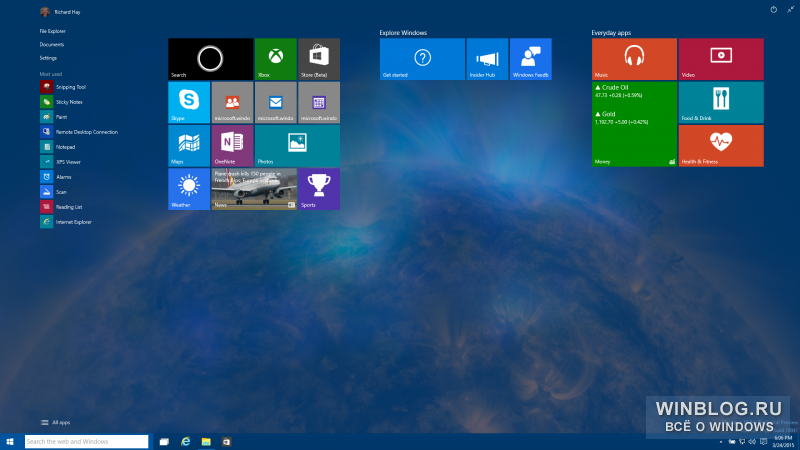
Task: Open Remote Desktop Connection
Action: (79, 132)
